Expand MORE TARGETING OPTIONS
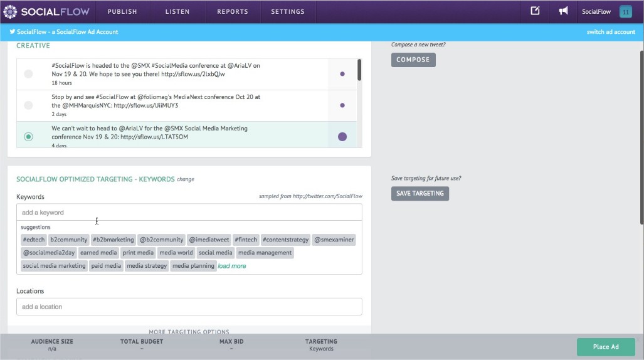This screenshot has height=360, width=644. tap(189, 331)
